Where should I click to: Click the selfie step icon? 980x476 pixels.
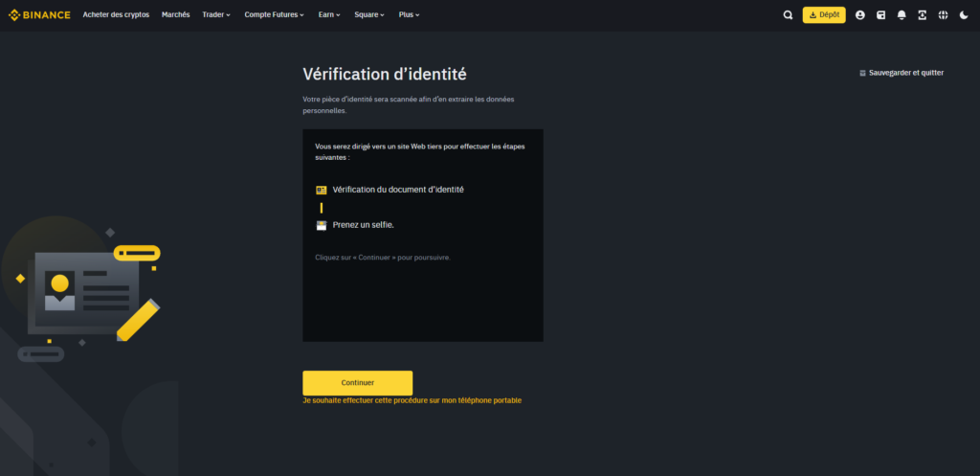pyautogui.click(x=322, y=225)
